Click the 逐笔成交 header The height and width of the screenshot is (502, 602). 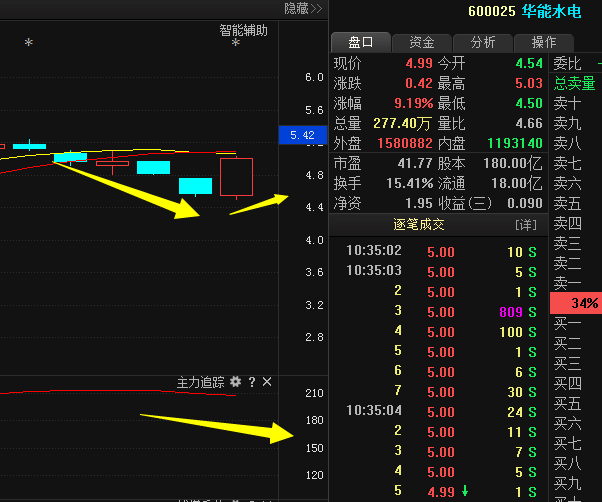pyautogui.click(x=418, y=225)
